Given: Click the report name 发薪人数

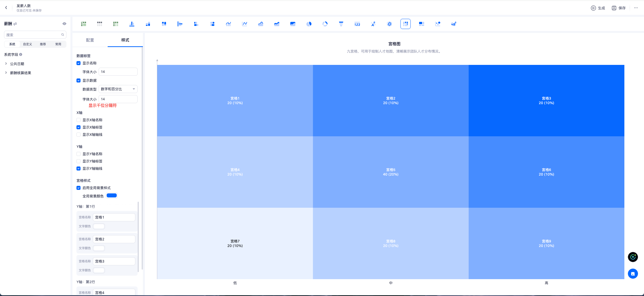Looking at the screenshot, I should [x=24, y=6].
